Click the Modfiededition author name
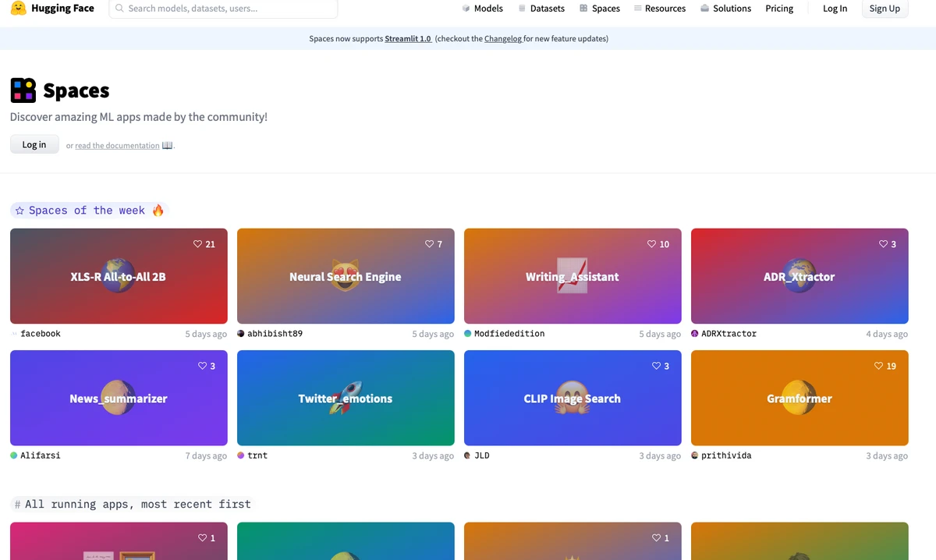Screen dimensions: 936x560 tap(509, 333)
